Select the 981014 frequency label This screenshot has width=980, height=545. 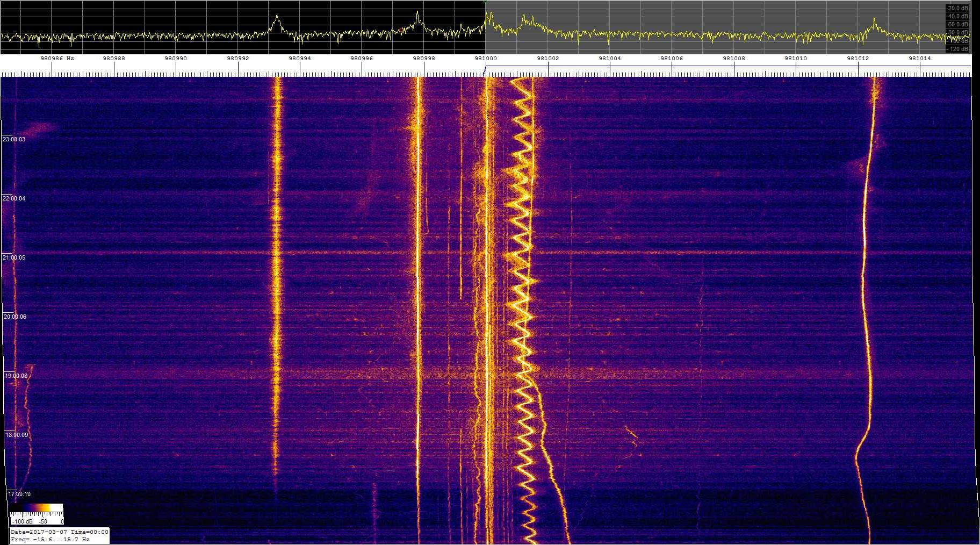(x=920, y=58)
